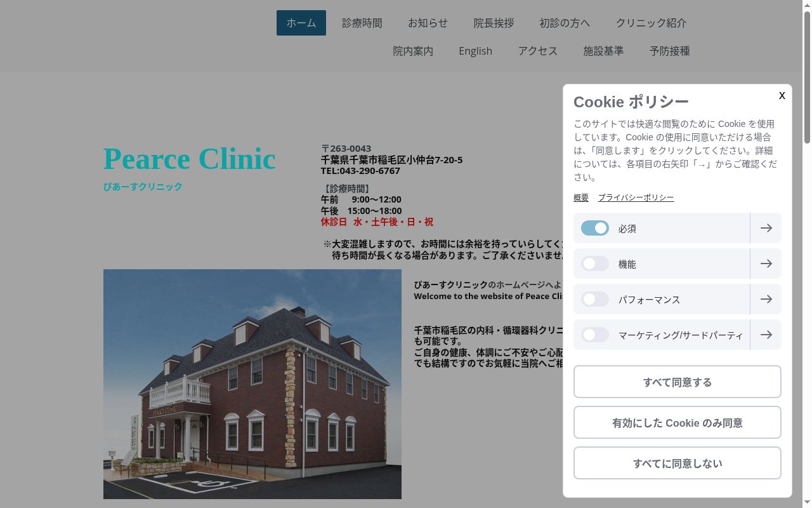Switch to the English page
The image size is (812, 508).
tap(476, 51)
